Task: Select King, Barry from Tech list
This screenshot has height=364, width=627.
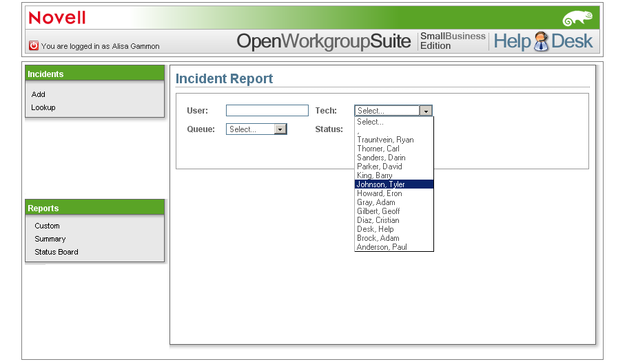Action: [394, 175]
